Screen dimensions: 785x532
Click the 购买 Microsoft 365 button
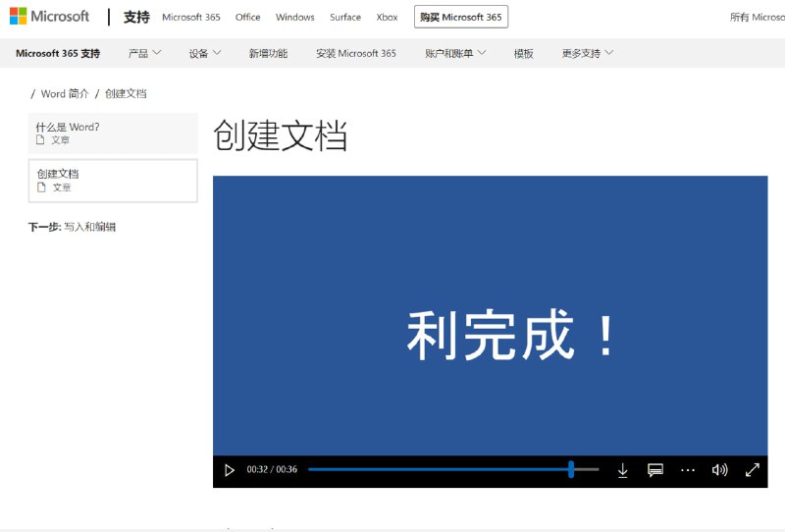pos(461,17)
